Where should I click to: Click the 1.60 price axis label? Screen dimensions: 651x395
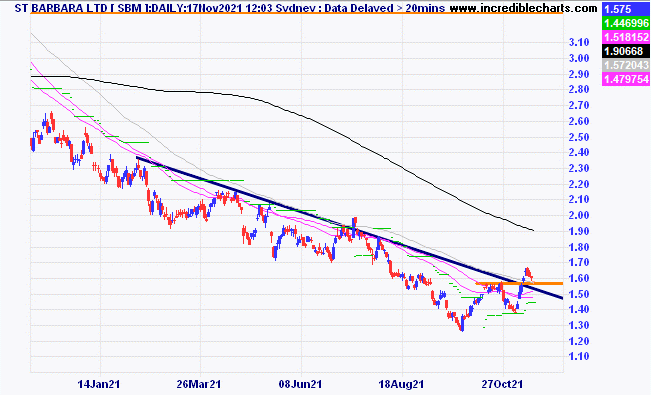tap(579, 278)
